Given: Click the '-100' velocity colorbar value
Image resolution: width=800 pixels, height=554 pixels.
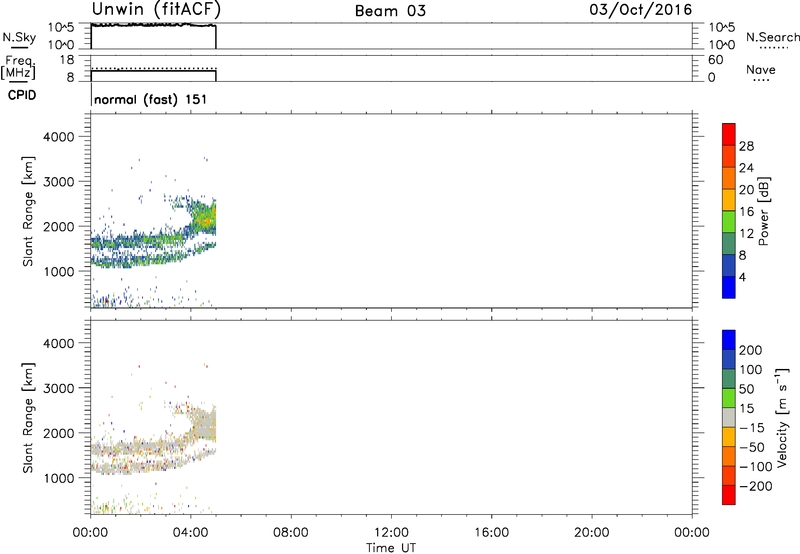Looking at the screenshot, I should click(x=756, y=467).
